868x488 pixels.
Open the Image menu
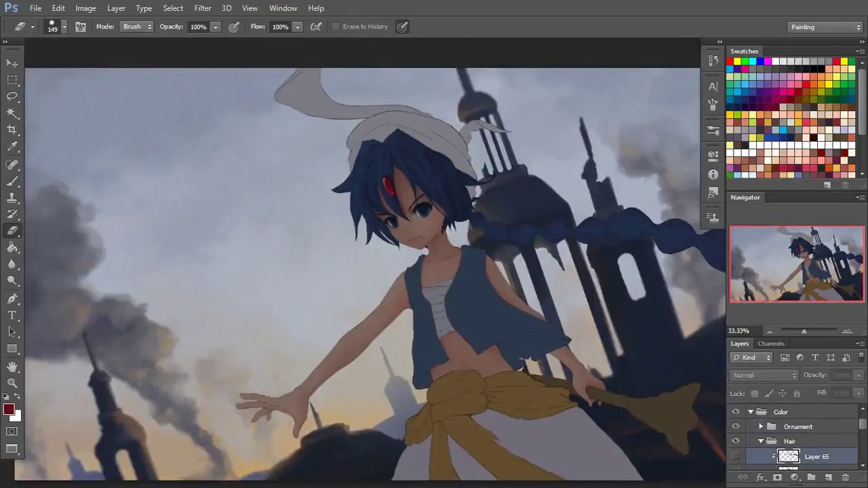coord(85,8)
